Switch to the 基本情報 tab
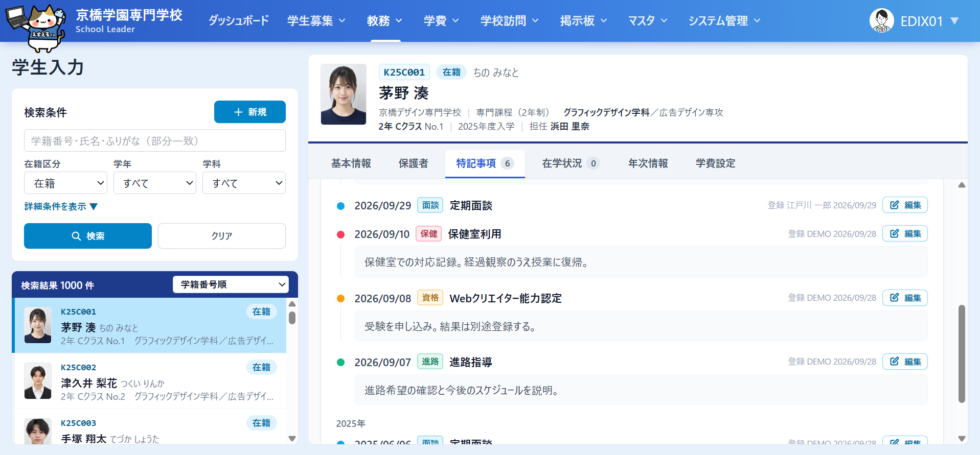The image size is (980, 455). point(351,163)
